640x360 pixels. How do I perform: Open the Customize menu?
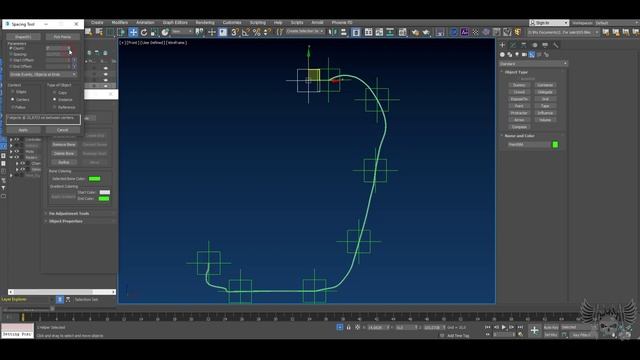(x=232, y=23)
